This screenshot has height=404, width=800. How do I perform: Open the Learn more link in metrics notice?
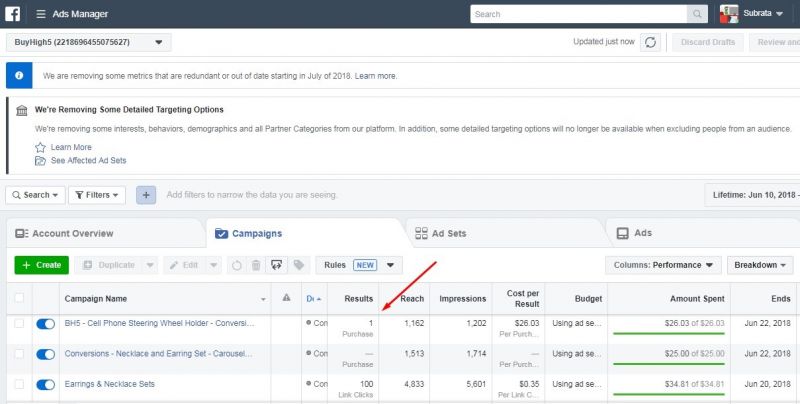(x=376, y=76)
